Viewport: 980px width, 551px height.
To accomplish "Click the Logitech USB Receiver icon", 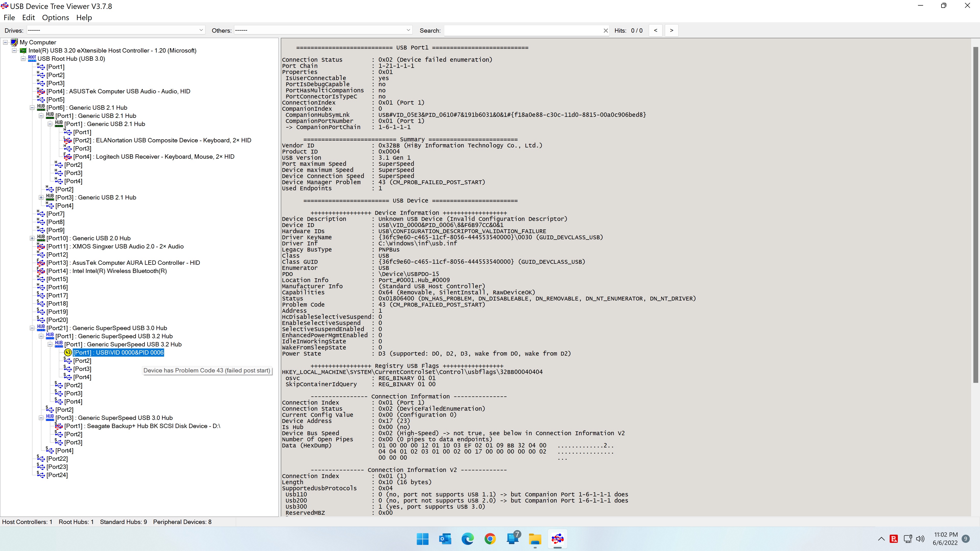I will coord(68,157).
